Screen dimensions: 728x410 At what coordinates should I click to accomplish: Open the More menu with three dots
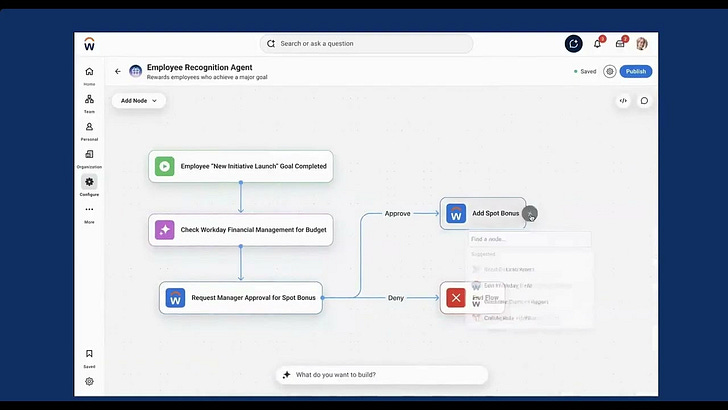(89, 209)
